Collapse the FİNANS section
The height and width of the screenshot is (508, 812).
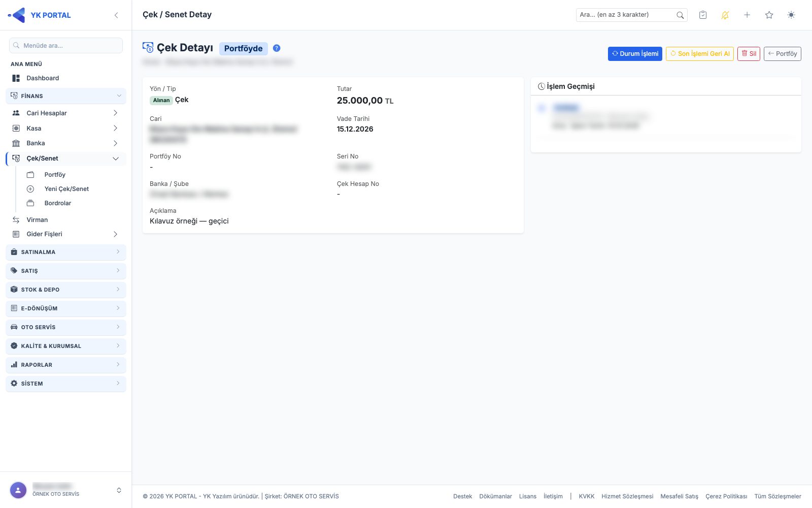[x=66, y=96]
